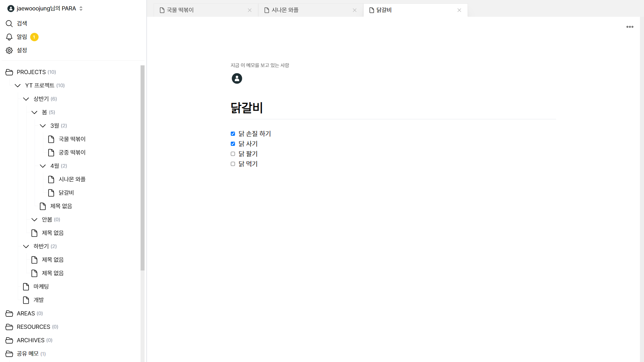Uncheck the 닭 손질 하기 checkbox
This screenshot has height=362, width=644.
pyautogui.click(x=233, y=134)
